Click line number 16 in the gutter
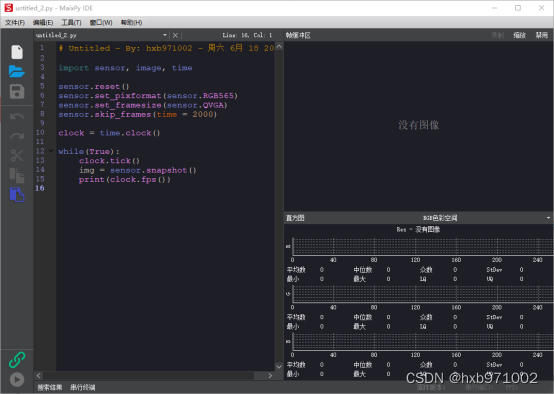Image resolution: width=554 pixels, height=394 pixels. click(40, 188)
